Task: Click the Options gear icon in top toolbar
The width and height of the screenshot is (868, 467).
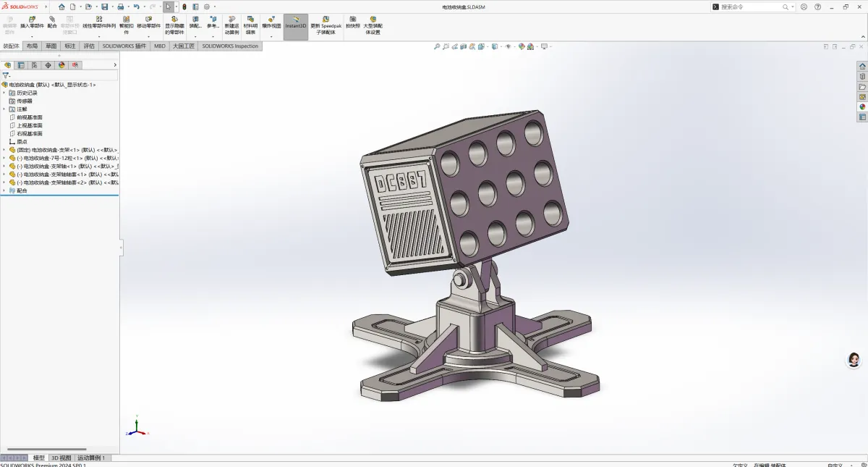Action: pyautogui.click(x=207, y=7)
